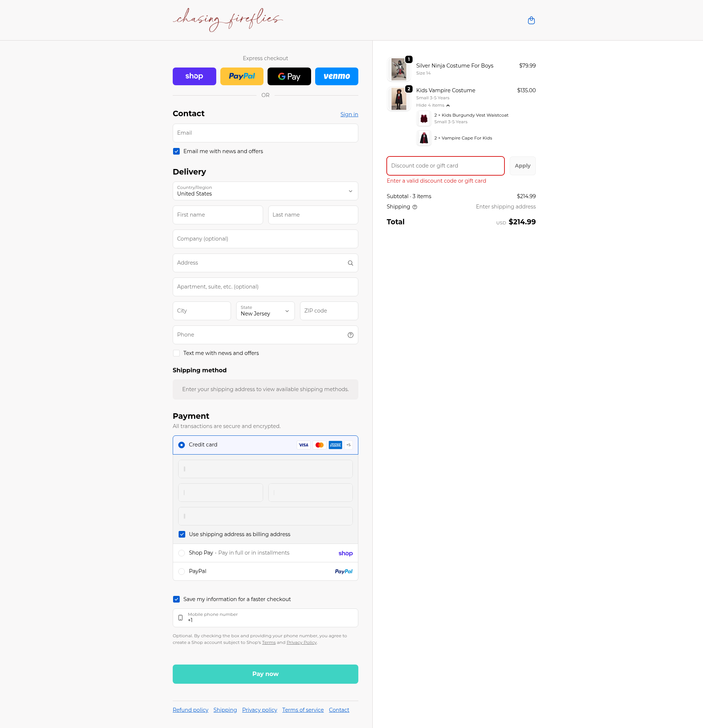Viewport: 703px width, 728px height.
Task: Select the PayPal payment radio option
Action: (181, 572)
